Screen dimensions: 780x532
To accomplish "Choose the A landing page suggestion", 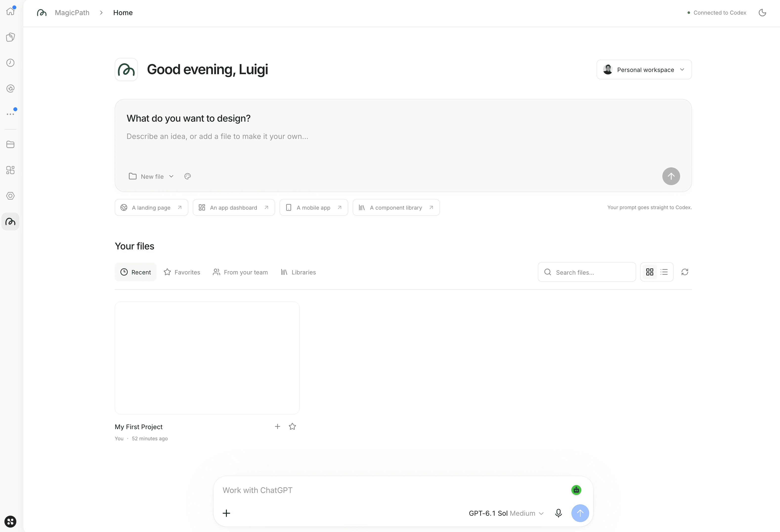I will 151,207.
